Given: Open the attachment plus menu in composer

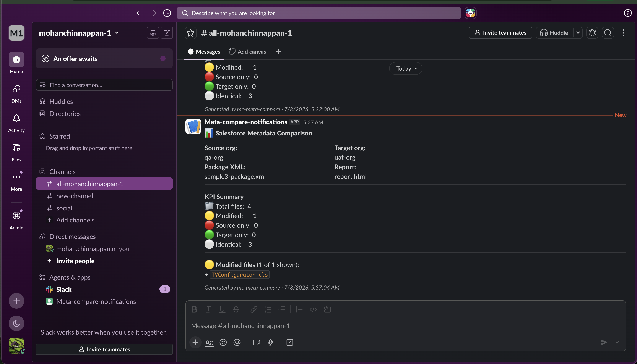Looking at the screenshot, I should [195, 342].
